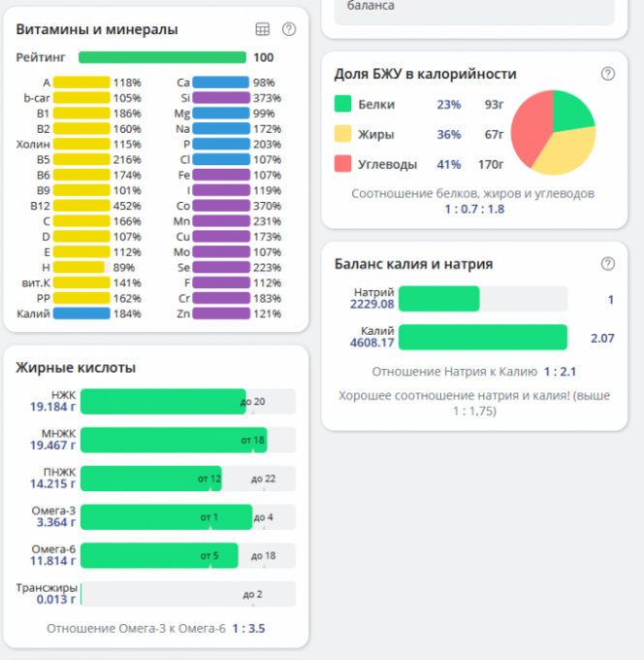Click help icon for Баланс калия и натрия

click(608, 264)
